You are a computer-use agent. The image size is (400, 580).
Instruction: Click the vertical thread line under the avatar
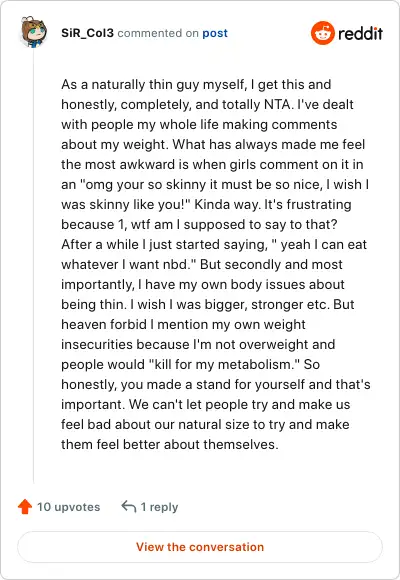click(34, 266)
